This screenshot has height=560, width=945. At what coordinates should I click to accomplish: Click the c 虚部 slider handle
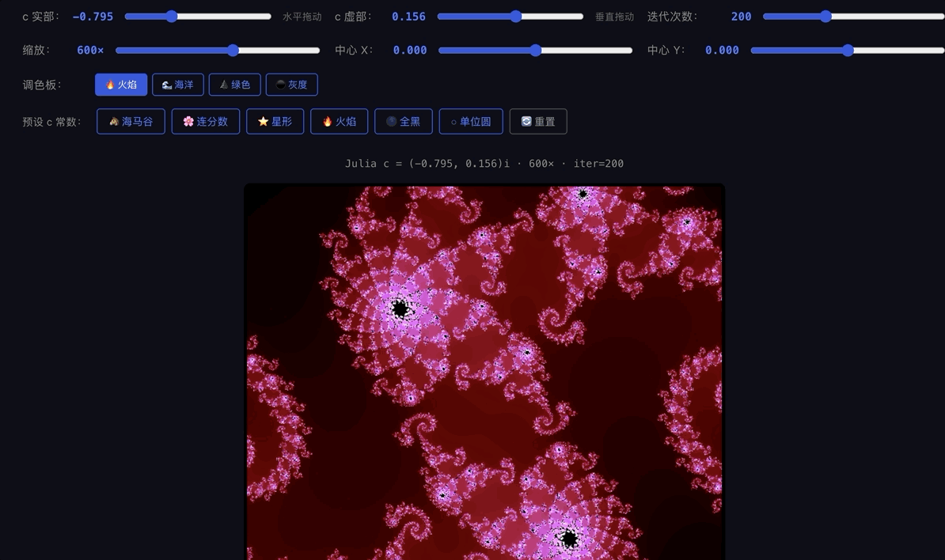click(515, 17)
